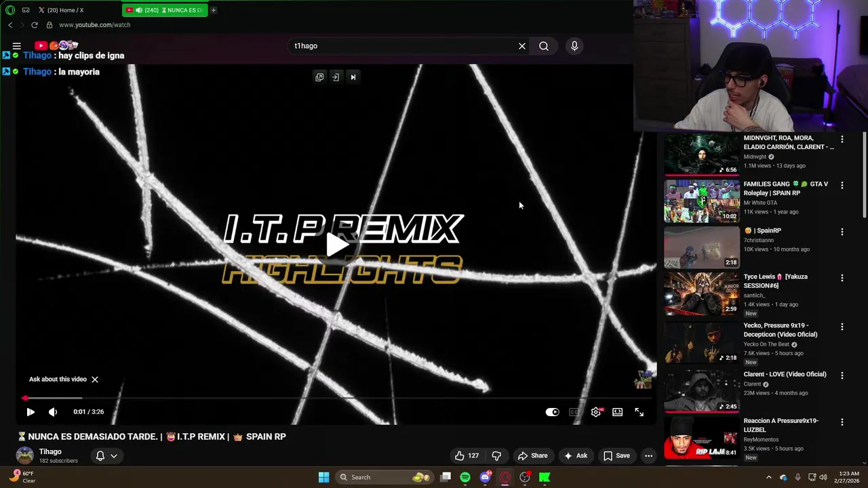Click the Share button
Viewport: 868px width, 488px height.
[x=532, y=456]
